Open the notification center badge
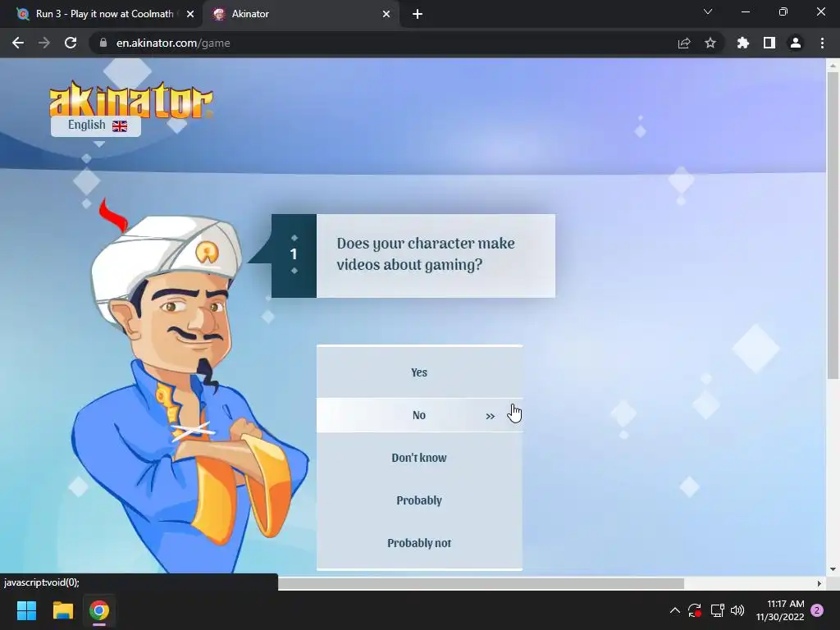 (817, 610)
